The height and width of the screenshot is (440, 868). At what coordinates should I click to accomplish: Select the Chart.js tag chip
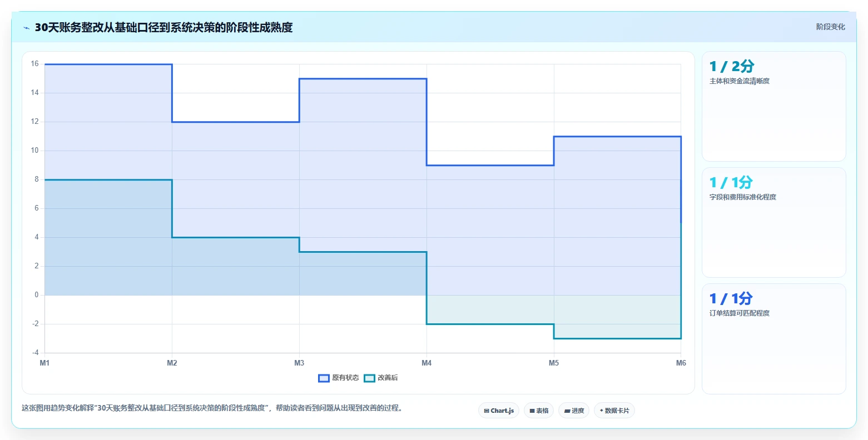click(499, 411)
